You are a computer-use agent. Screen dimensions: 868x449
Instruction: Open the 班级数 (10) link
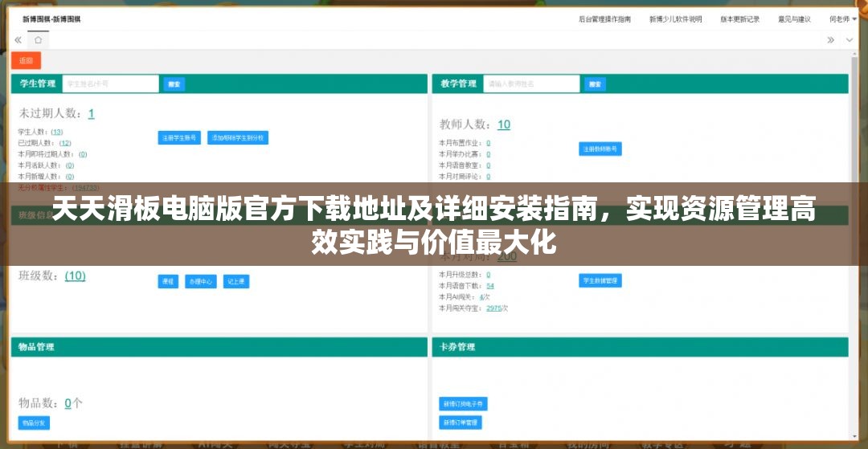(x=76, y=276)
